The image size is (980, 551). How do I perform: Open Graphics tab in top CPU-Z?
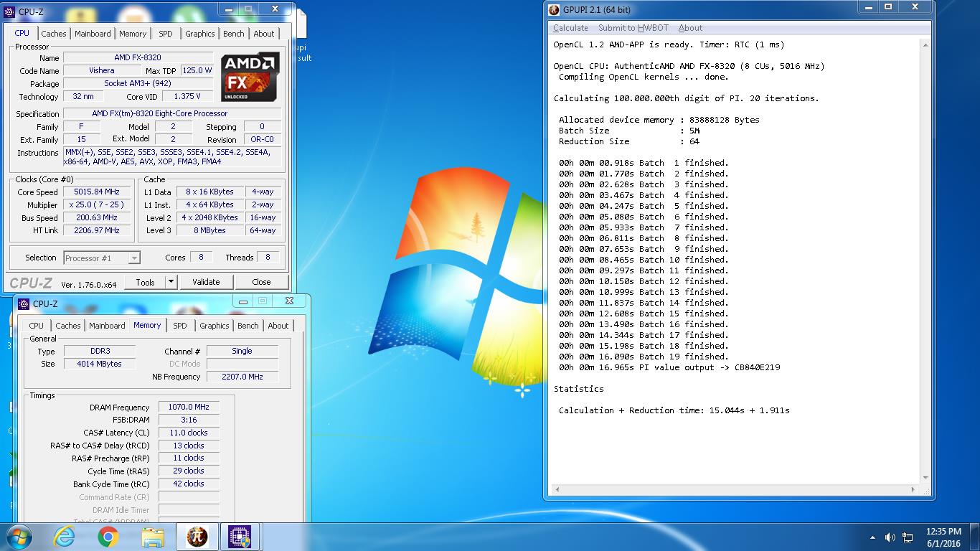point(199,34)
